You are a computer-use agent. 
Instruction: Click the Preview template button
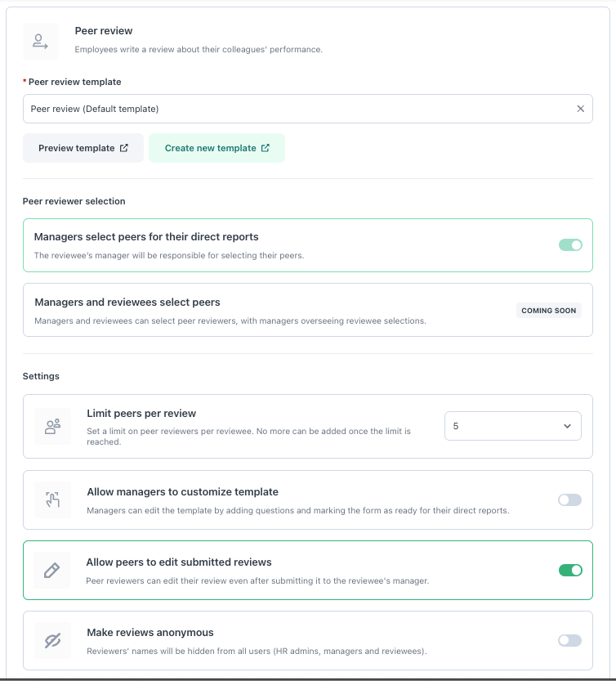(83, 149)
